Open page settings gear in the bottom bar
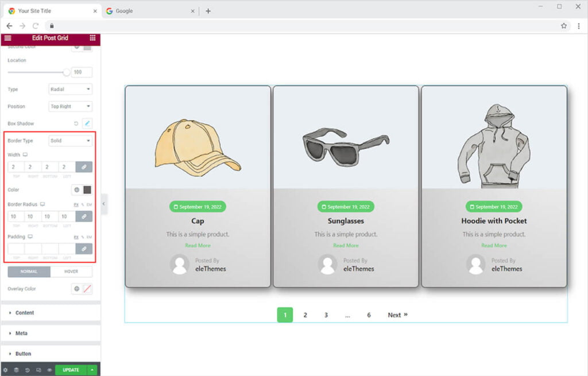 coord(6,370)
